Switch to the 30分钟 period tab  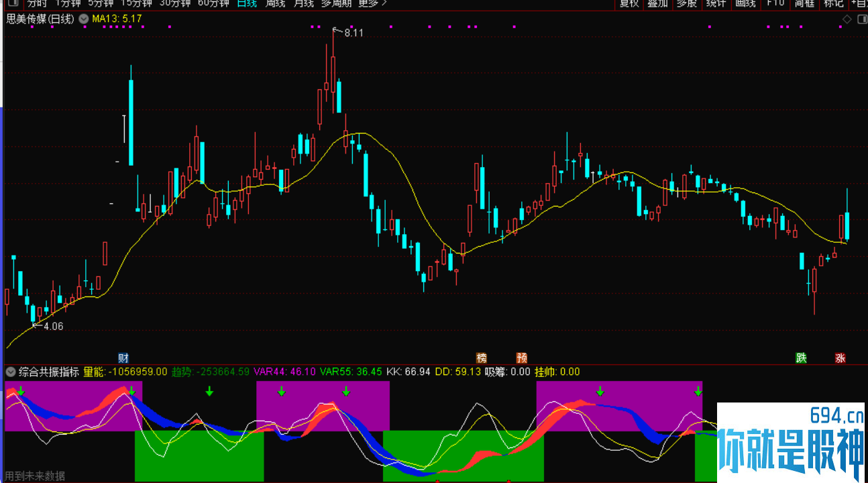click(x=175, y=3)
